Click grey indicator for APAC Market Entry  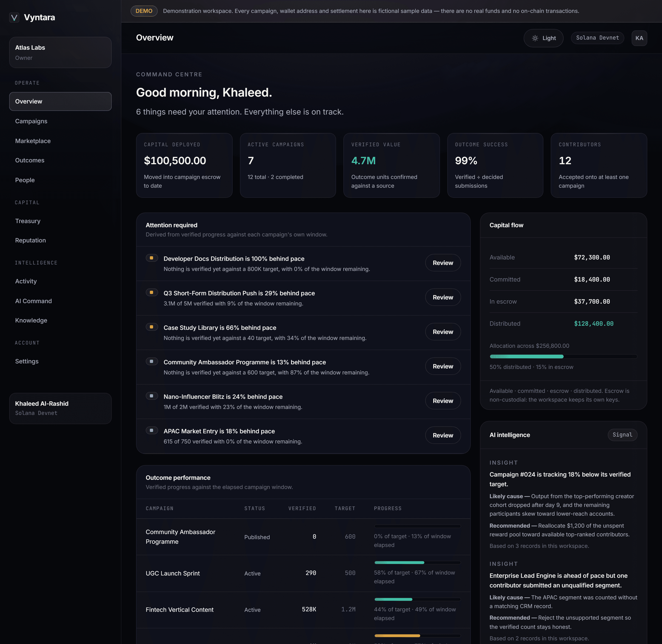point(152,431)
